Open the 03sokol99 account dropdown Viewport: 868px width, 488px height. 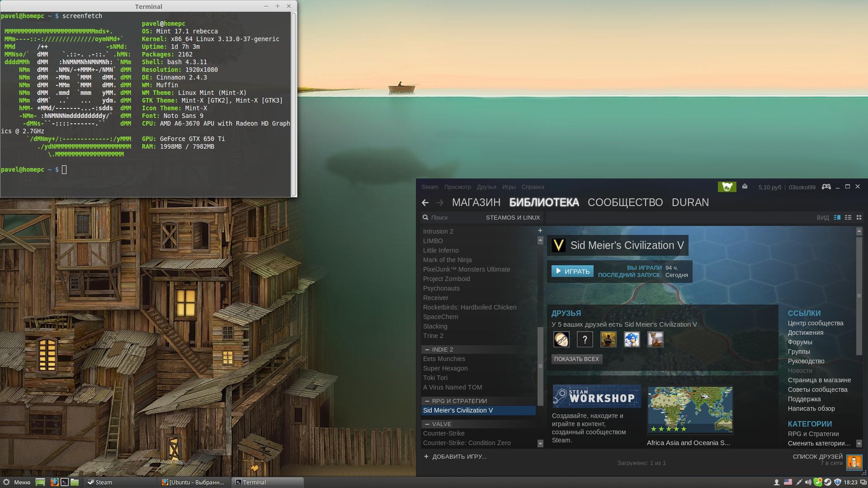tap(802, 187)
